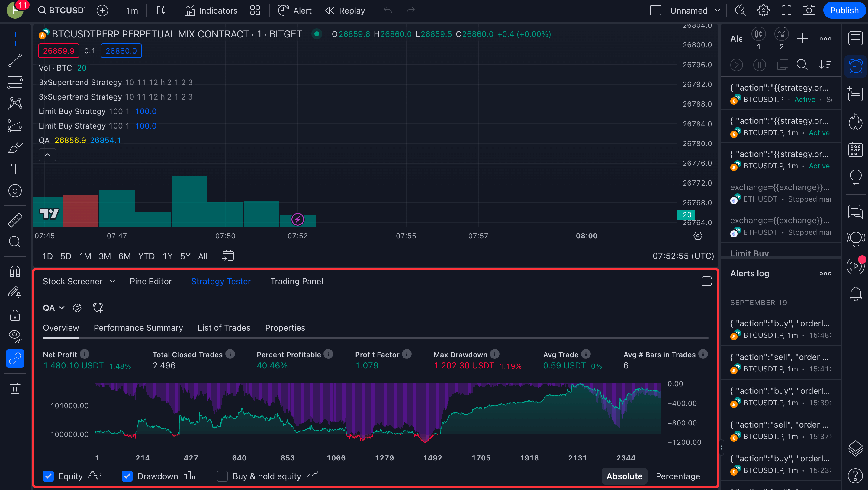Add alert on QA strategy

(98, 307)
